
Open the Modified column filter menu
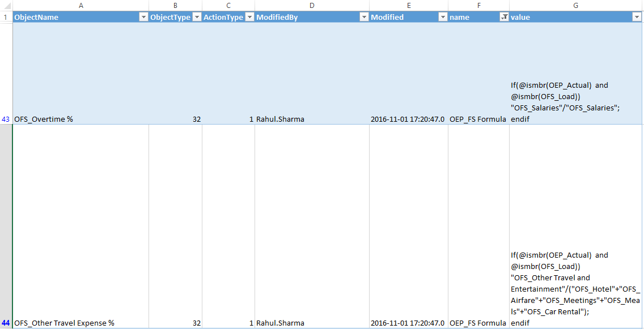click(x=443, y=17)
